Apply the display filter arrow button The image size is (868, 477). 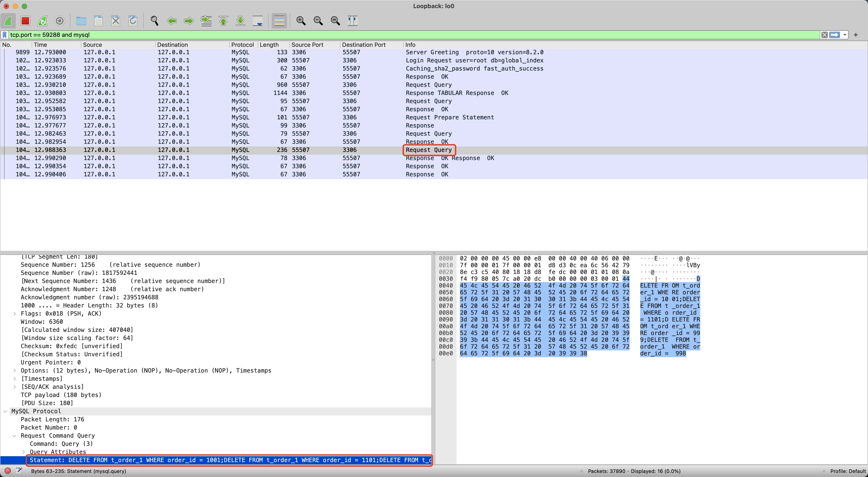[834, 35]
